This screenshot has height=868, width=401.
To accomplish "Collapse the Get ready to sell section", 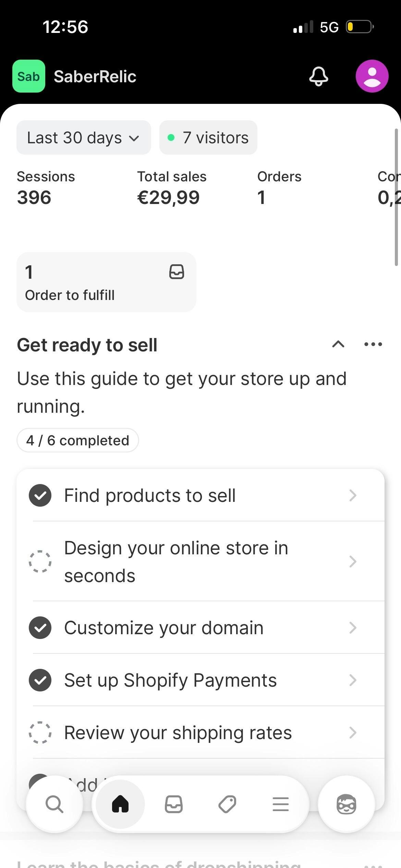I will 338,344.
